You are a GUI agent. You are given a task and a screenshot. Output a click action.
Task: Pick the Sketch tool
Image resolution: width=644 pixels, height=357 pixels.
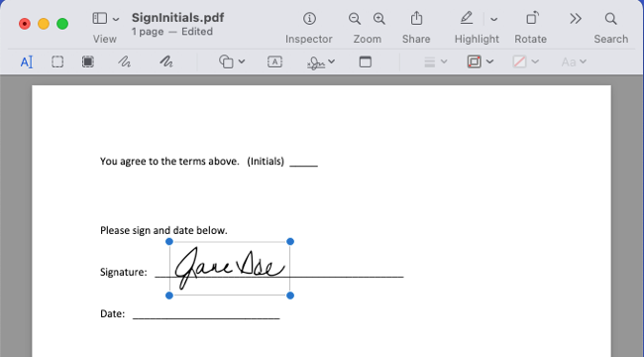click(x=125, y=61)
